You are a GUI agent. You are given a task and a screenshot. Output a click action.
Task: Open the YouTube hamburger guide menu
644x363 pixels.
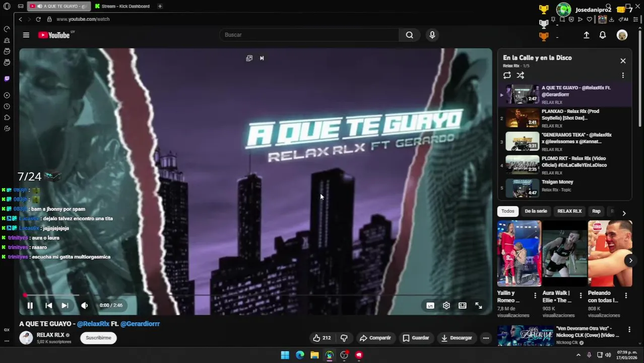pos(26,35)
